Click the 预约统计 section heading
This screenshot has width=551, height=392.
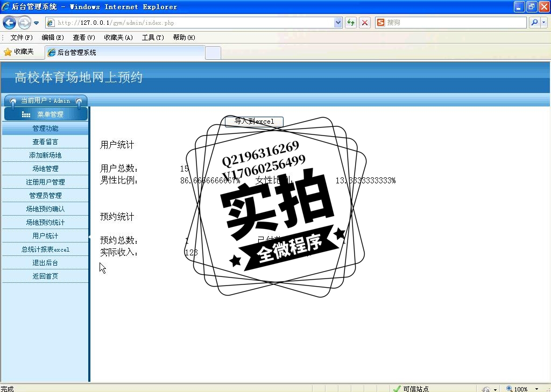pos(117,217)
